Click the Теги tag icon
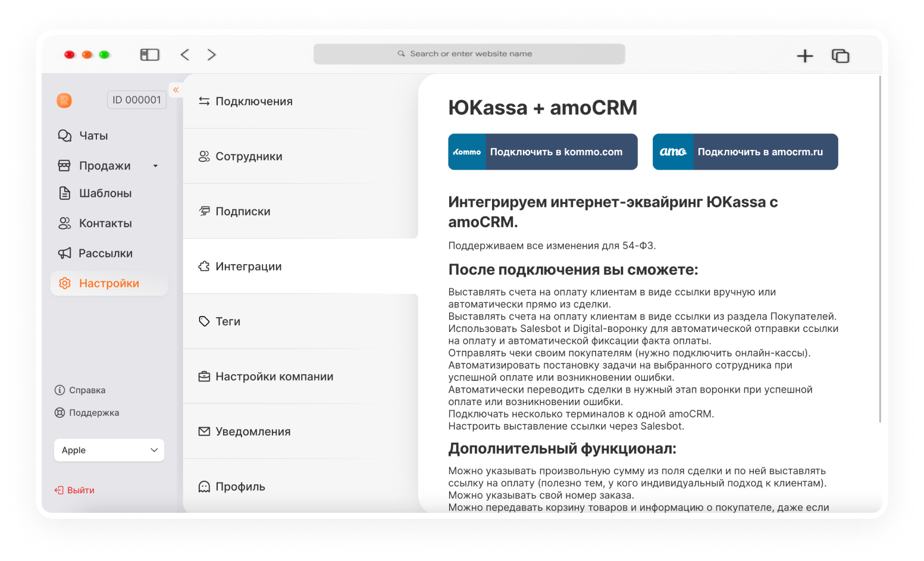 (204, 321)
